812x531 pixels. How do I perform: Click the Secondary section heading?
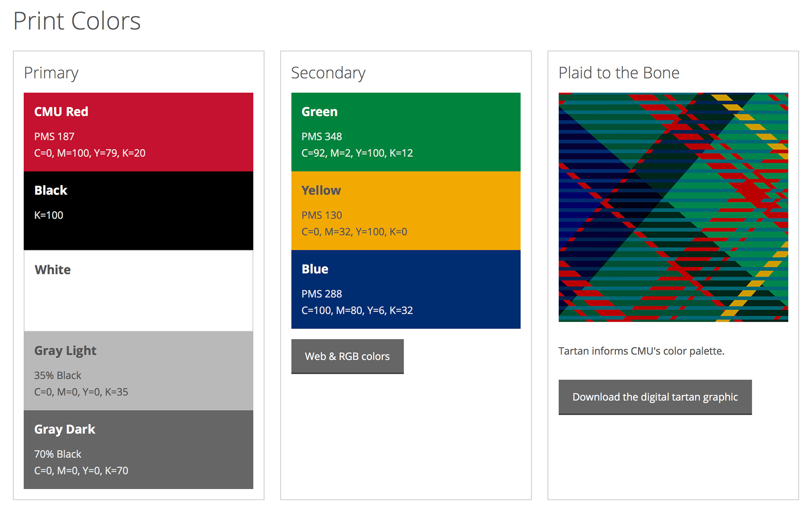[x=328, y=73]
